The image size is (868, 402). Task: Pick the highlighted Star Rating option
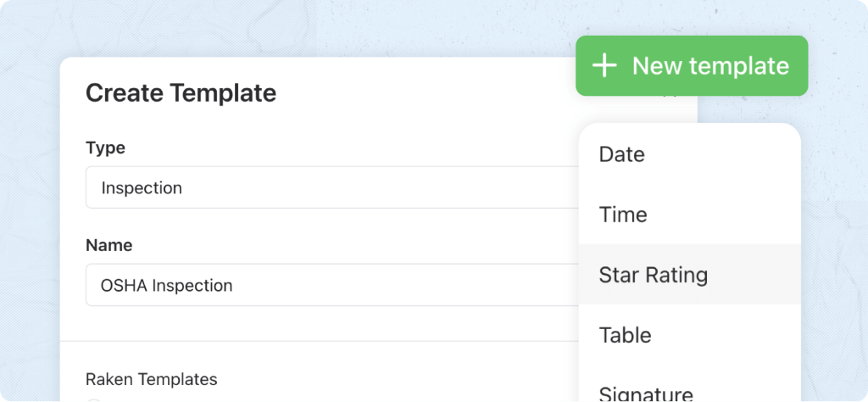(653, 275)
